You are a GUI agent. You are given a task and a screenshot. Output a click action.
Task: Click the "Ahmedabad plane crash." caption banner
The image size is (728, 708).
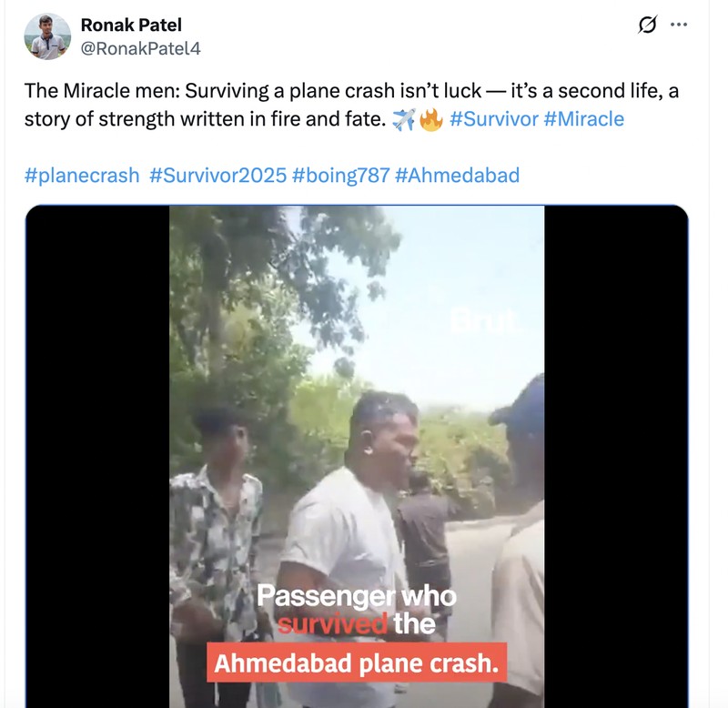(x=356, y=662)
